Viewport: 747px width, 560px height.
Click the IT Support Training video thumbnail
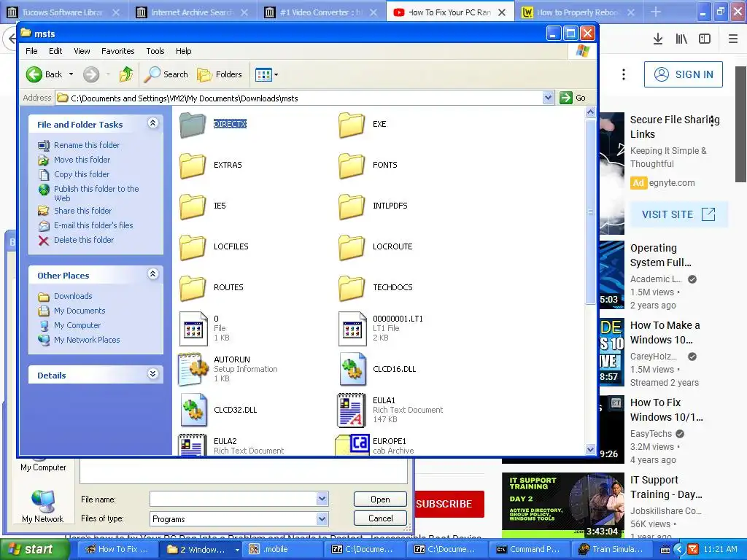[562, 506]
